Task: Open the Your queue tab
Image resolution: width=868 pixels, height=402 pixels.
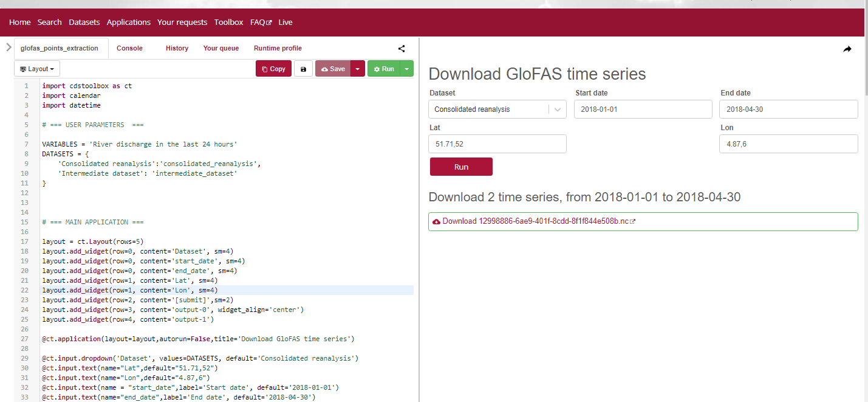Action: (221, 48)
